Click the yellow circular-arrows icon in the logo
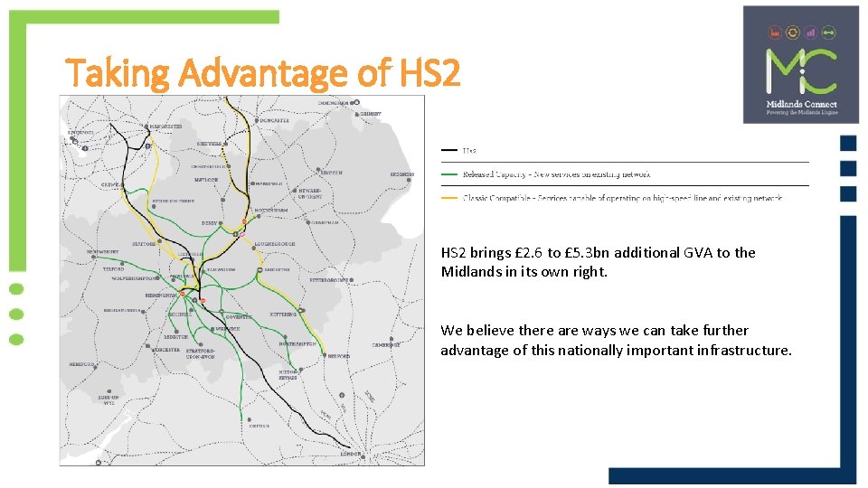The height and width of the screenshot is (488, 868). pyautogui.click(x=792, y=33)
